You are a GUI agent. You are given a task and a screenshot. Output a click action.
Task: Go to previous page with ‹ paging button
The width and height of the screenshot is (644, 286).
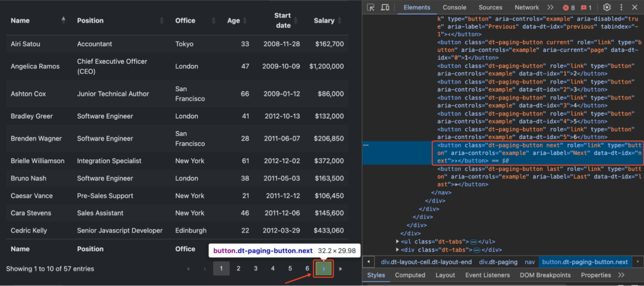(205, 268)
